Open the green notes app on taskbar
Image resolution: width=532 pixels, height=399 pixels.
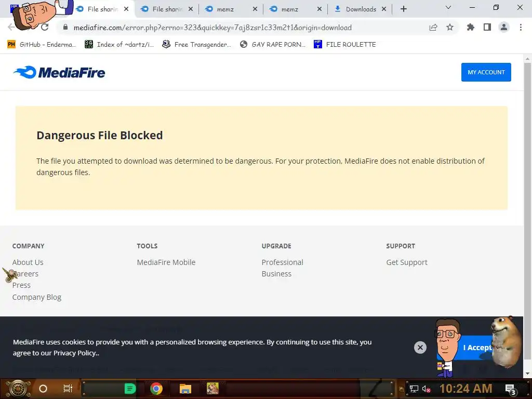(130, 389)
